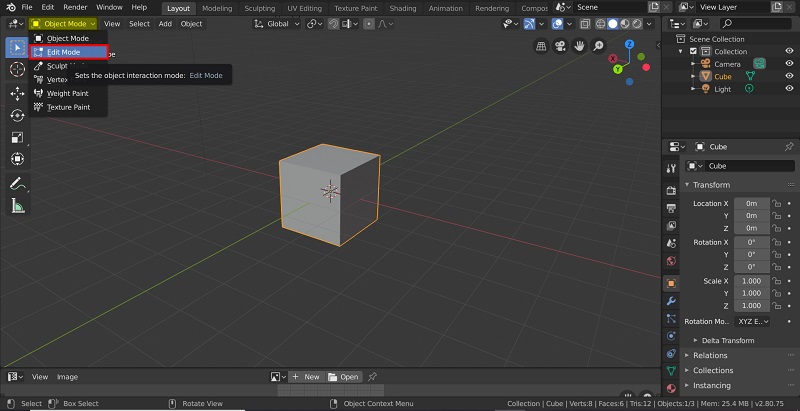Open the Modifiers wrench tab in Properties
The image size is (800, 411).
click(x=671, y=301)
